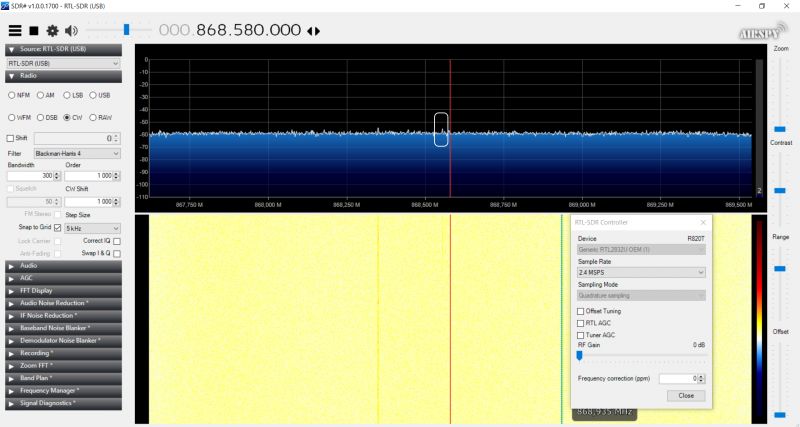Close the RTL-SDR Controller dialog with X
Screen dimensions: 800x427
[x=703, y=222]
